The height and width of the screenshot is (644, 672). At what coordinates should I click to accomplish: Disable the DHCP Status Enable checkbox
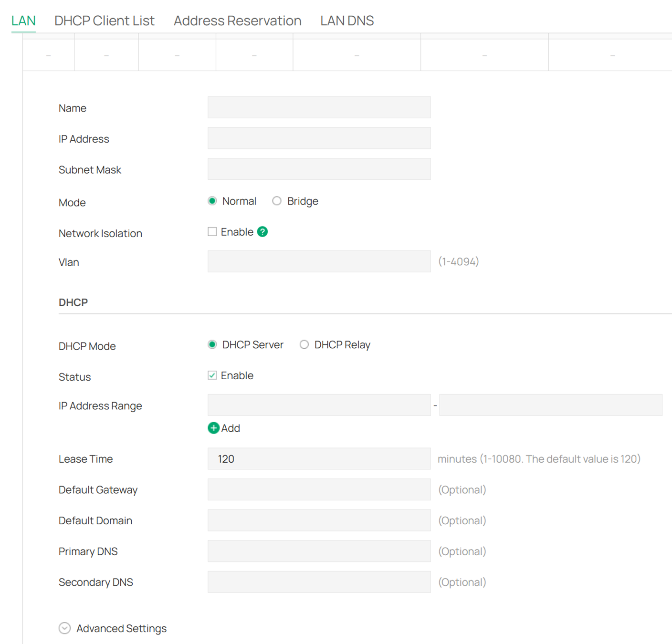pos(212,375)
